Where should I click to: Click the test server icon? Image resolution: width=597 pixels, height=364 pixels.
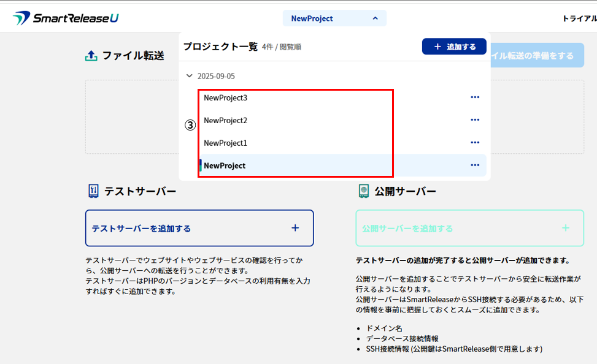(93, 191)
